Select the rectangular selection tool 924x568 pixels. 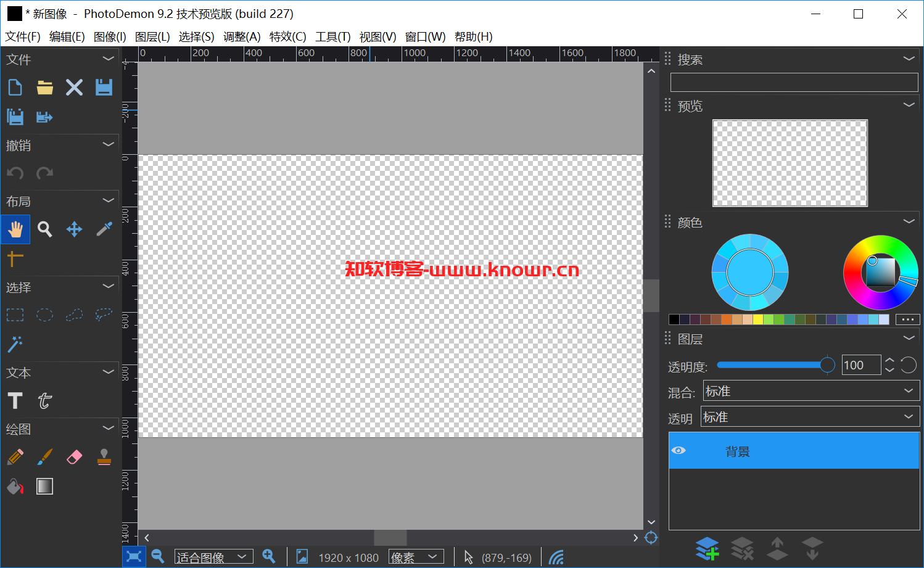pos(15,315)
